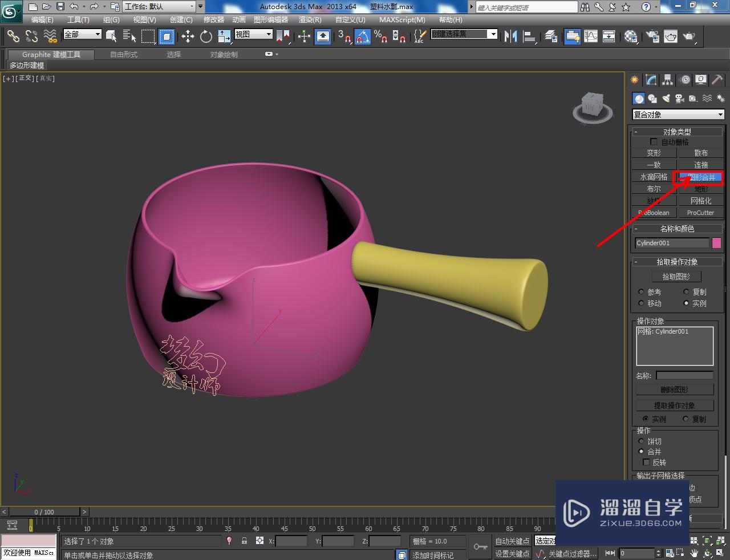Open the 复合对象 category dropdown
Screen dimensions: 730x560
point(678,115)
